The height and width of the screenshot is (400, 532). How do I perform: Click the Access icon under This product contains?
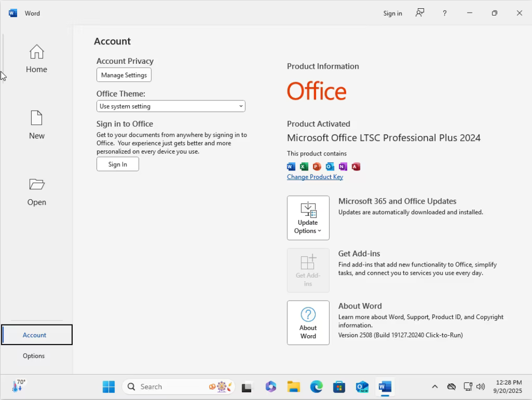(356, 167)
